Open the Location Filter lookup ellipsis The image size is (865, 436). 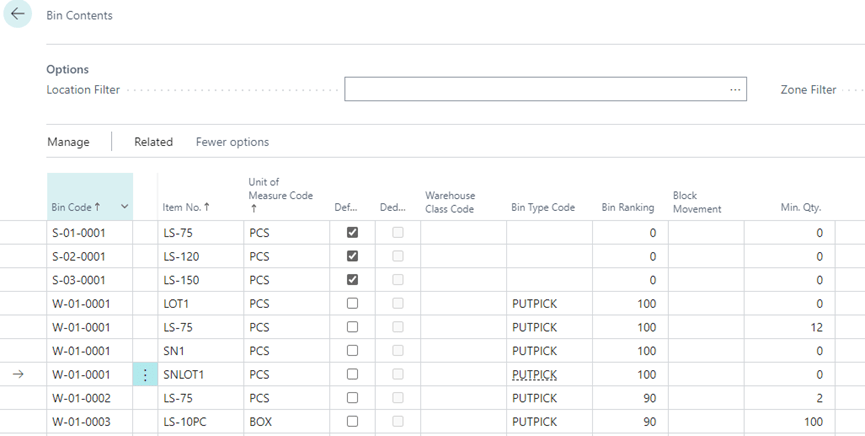coord(736,90)
